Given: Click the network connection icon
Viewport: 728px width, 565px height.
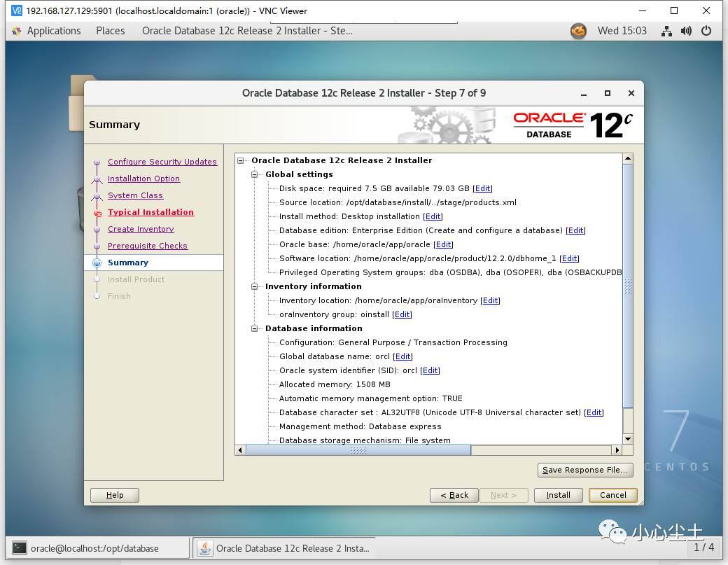Looking at the screenshot, I should (666, 31).
